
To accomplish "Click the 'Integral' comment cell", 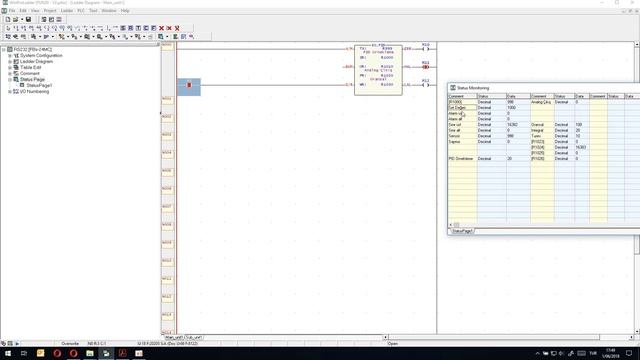I will point(542,131).
